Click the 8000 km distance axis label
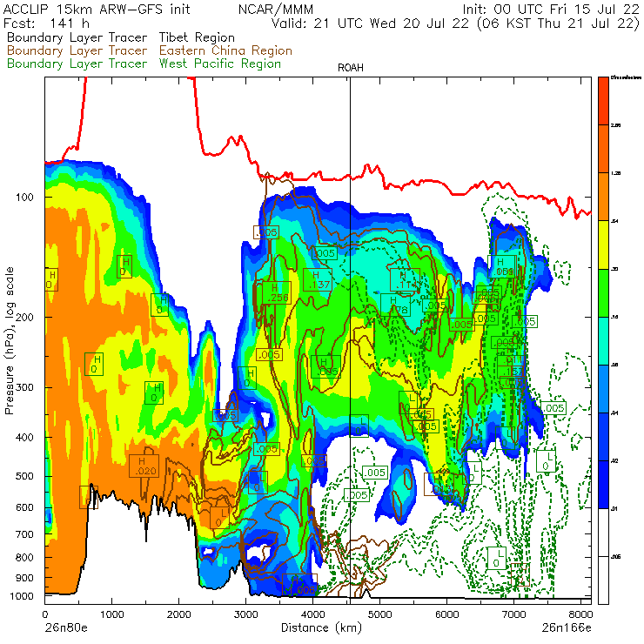644x644 pixels. tap(580, 614)
